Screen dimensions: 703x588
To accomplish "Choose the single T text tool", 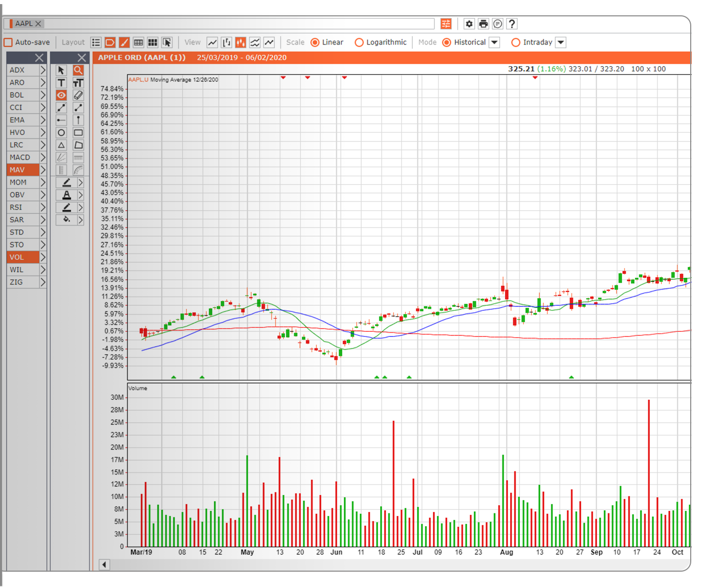I will pyautogui.click(x=61, y=83).
